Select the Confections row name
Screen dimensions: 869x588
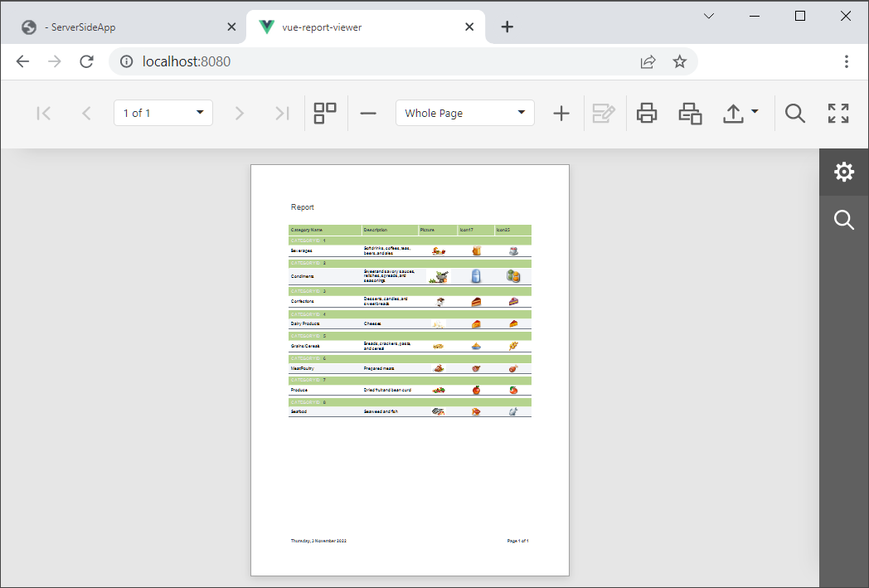(x=302, y=302)
